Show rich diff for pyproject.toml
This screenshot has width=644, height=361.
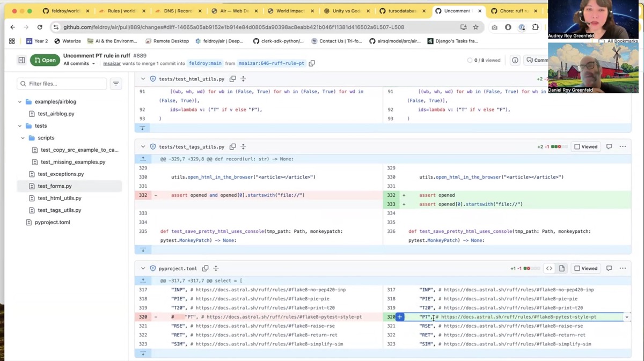[561, 268]
